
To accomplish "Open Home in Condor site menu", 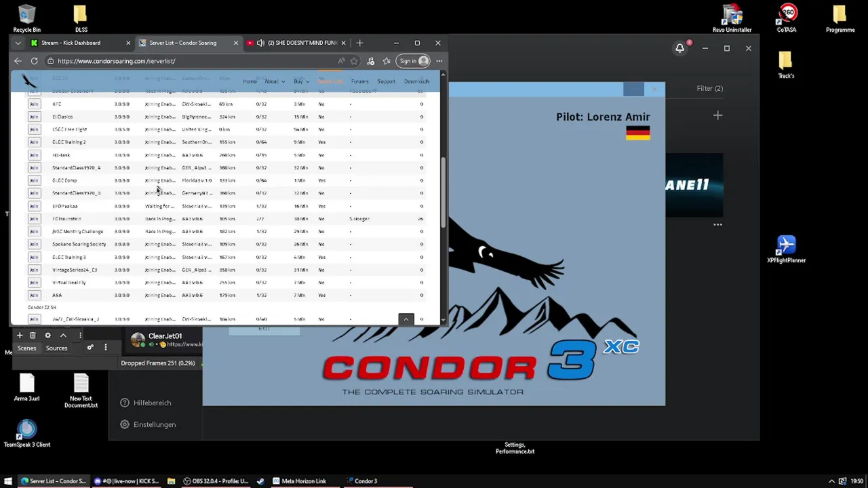I will pyautogui.click(x=250, y=81).
